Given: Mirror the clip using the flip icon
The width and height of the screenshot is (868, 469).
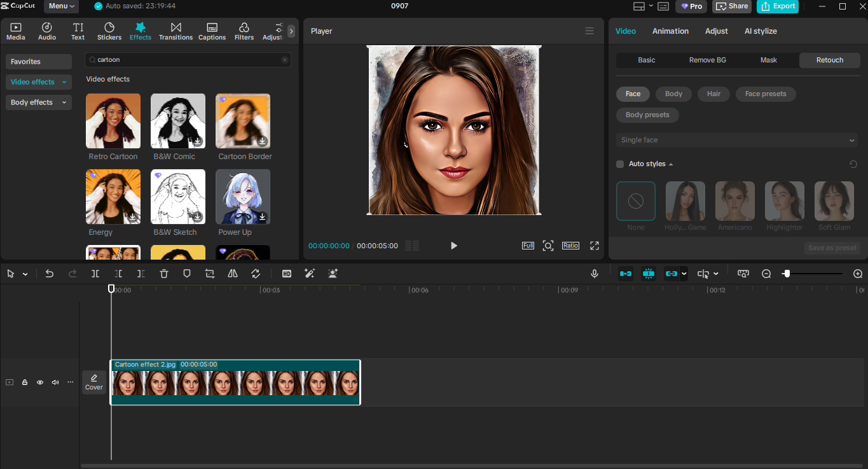Looking at the screenshot, I should (232, 273).
